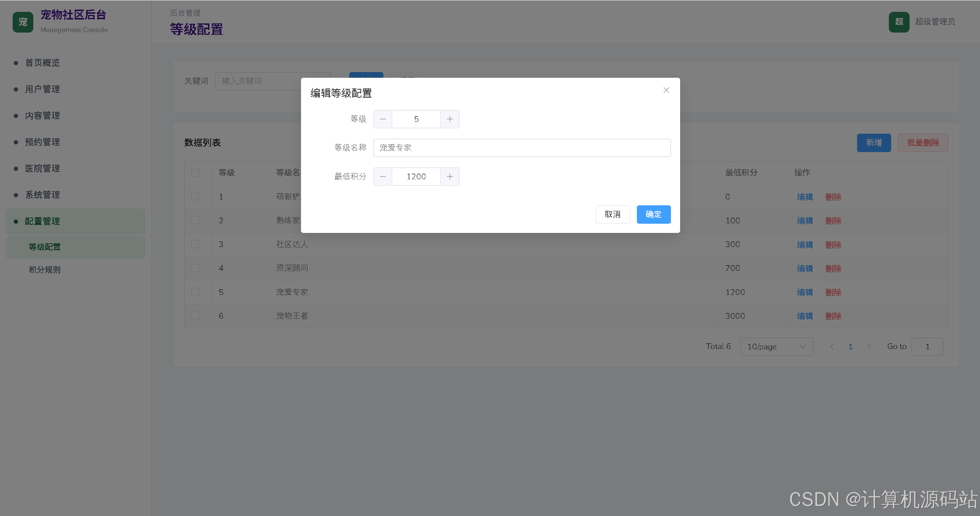
Task: Increase 等级 value with plus button
Action: point(450,119)
